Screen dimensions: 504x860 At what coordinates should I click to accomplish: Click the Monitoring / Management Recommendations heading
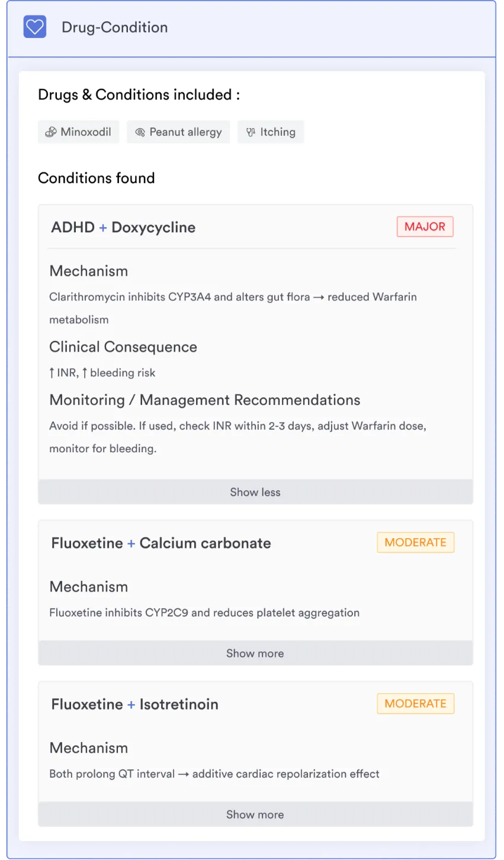pos(204,400)
